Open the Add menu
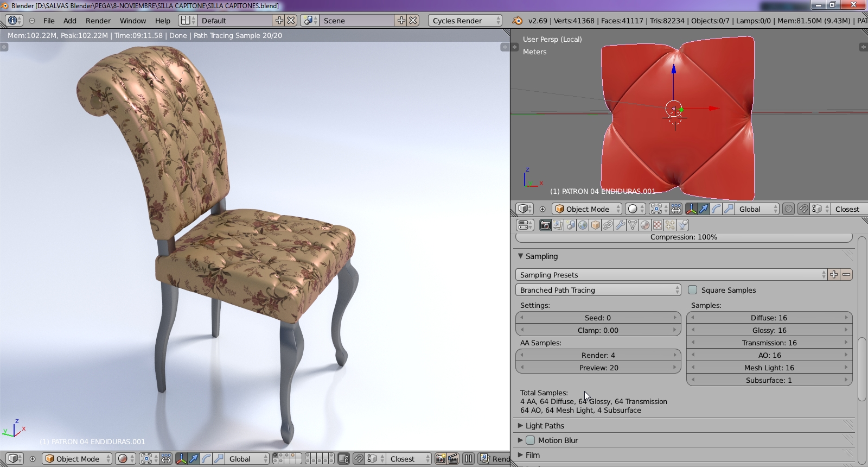The image size is (868, 467). coord(70,21)
